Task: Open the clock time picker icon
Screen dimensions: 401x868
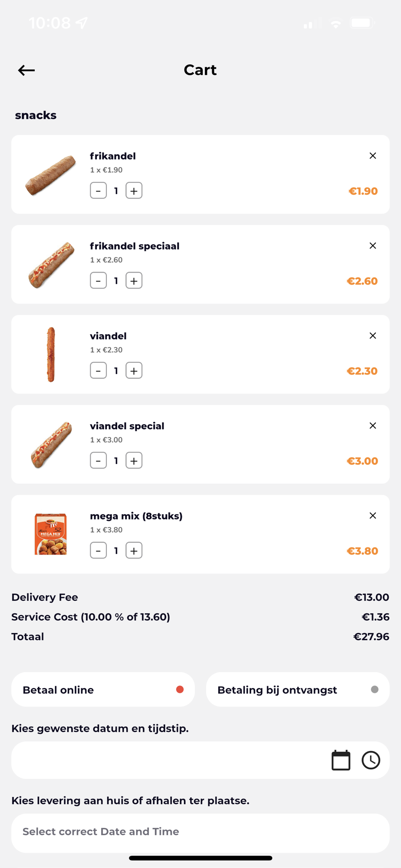Action: tap(371, 760)
